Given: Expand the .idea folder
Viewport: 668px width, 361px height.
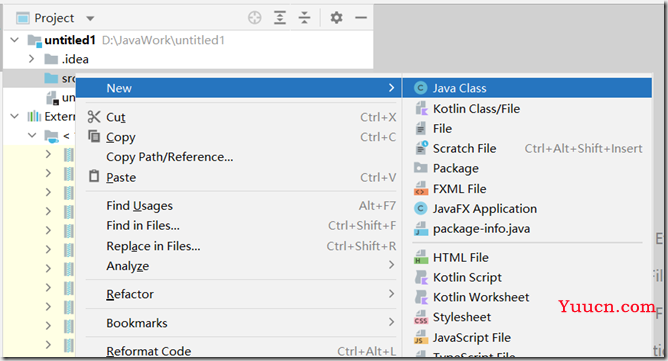Looking at the screenshot, I should 31,59.
